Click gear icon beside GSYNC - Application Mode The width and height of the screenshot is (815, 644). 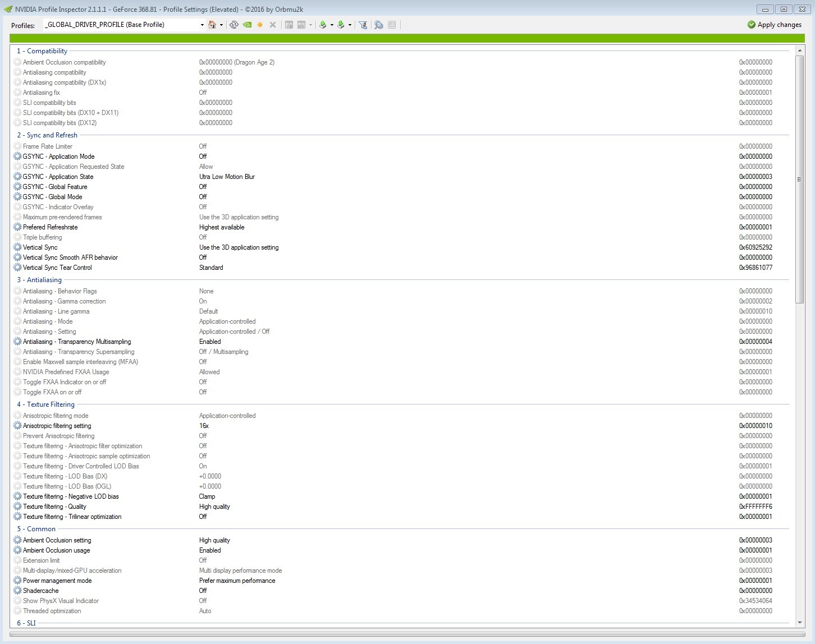coord(17,157)
